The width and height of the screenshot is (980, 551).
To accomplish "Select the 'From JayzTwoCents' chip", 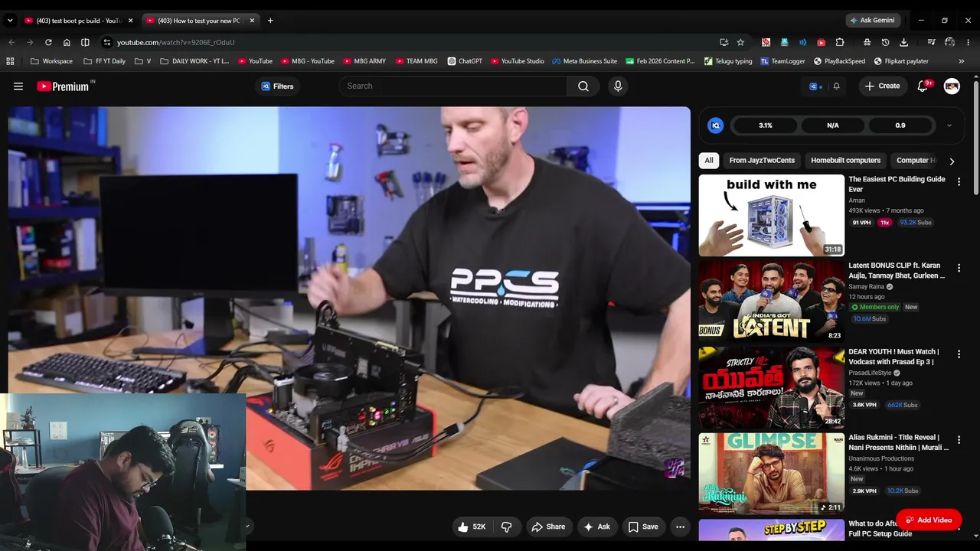I will 762,161.
